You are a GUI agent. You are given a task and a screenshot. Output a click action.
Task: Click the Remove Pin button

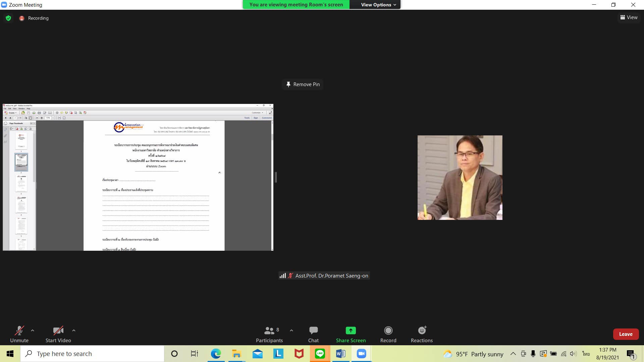[x=303, y=84]
